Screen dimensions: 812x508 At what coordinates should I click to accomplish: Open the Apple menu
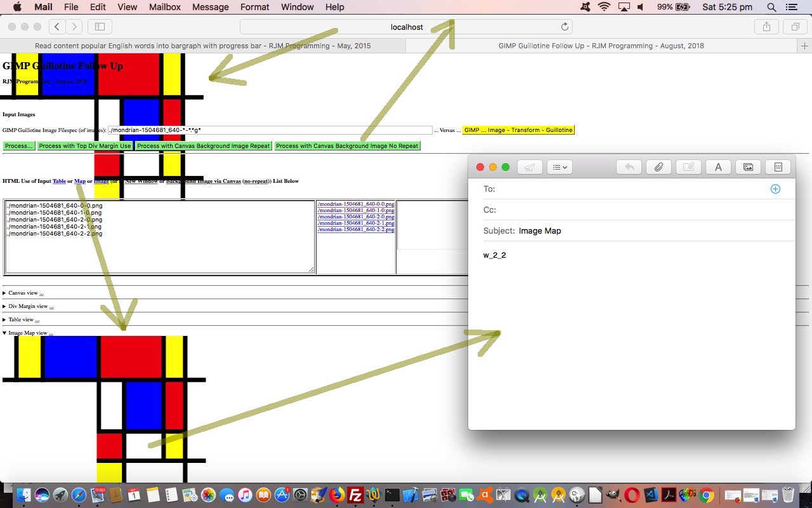pyautogui.click(x=17, y=7)
